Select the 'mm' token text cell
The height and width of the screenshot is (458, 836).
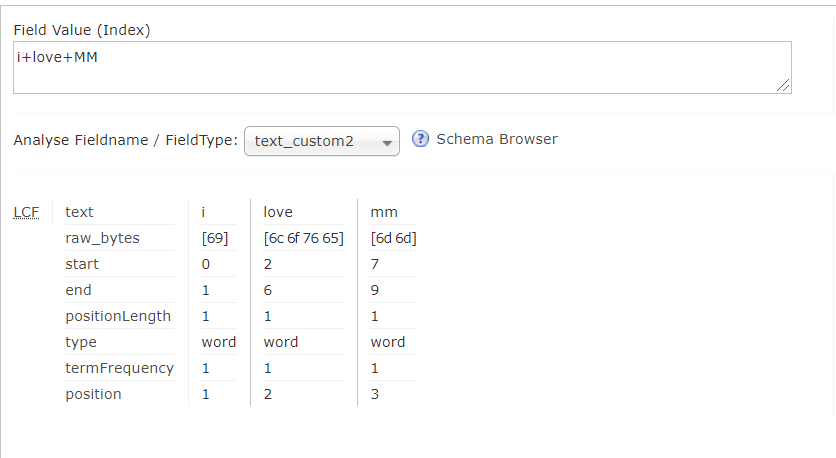[x=383, y=212]
